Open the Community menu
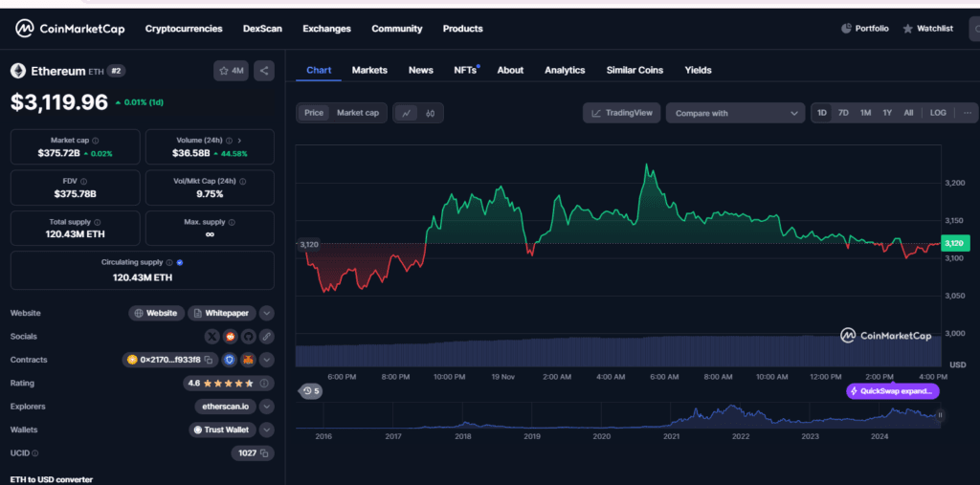980x485 pixels. click(397, 29)
